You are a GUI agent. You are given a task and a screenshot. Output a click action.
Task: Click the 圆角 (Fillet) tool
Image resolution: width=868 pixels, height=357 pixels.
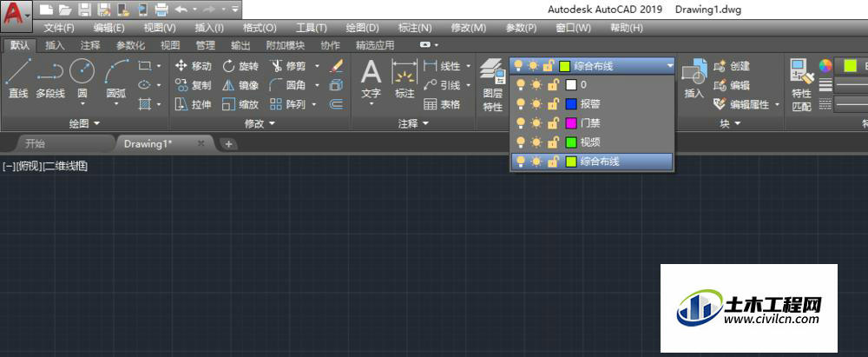[287, 85]
